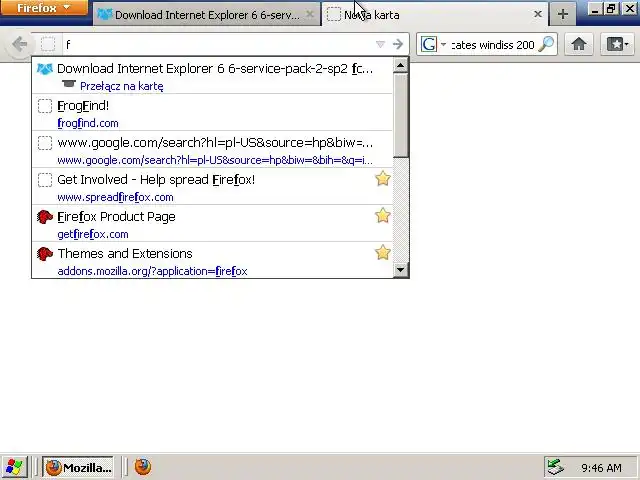This screenshot has height=480, width=640.
Task: Select Download Internet Explorer 6 suggestion
Action: click(x=212, y=76)
